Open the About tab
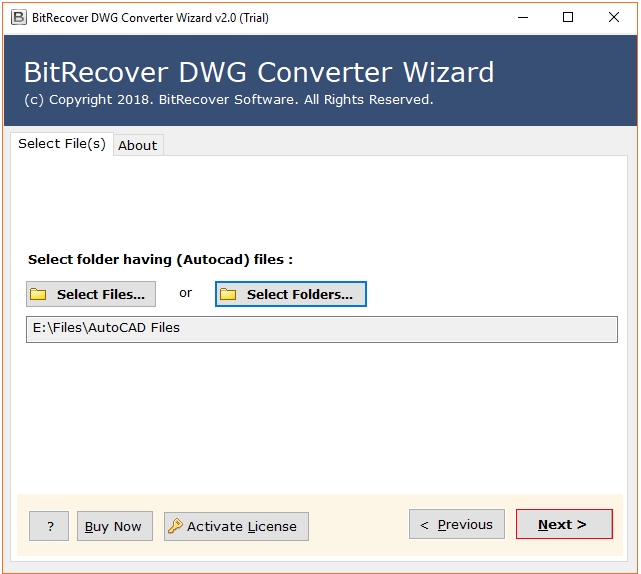The image size is (641, 574). 138,145
